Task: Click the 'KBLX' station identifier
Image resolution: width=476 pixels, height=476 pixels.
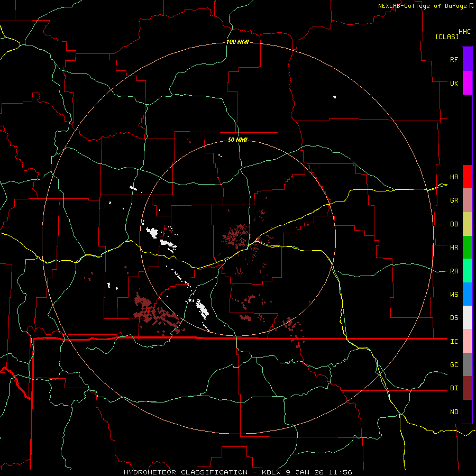Action: [272, 472]
